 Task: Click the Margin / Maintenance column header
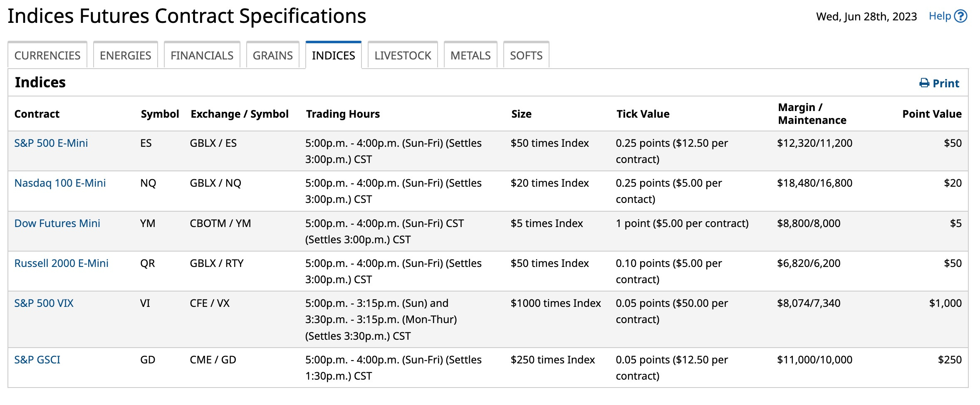tap(812, 114)
